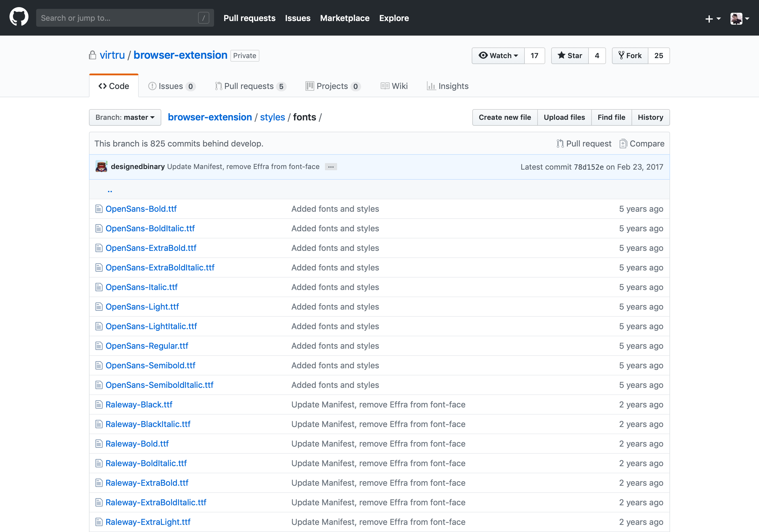Fork the browser-extension repository
Viewport: 759px width, 532px height.
pos(630,55)
